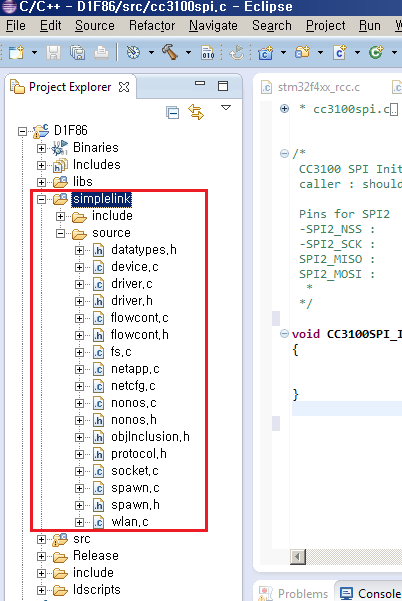
Task: Expand the Release folder node
Action: [41, 556]
